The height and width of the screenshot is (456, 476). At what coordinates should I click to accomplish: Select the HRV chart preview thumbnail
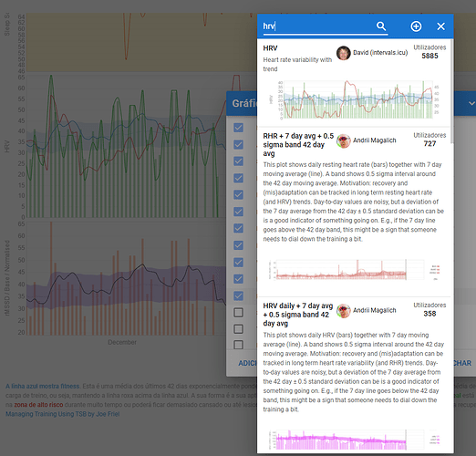pos(355,99)
